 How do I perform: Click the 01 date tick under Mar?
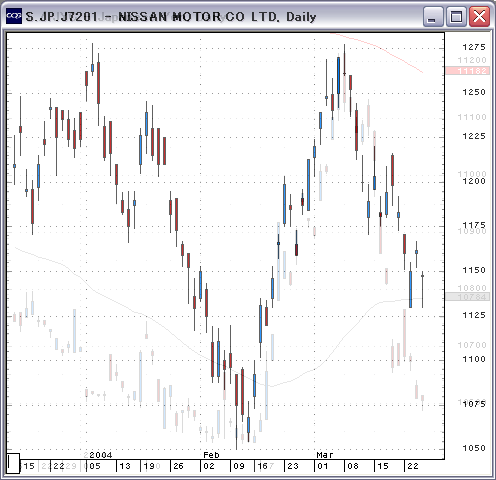[x=322, y=466]
